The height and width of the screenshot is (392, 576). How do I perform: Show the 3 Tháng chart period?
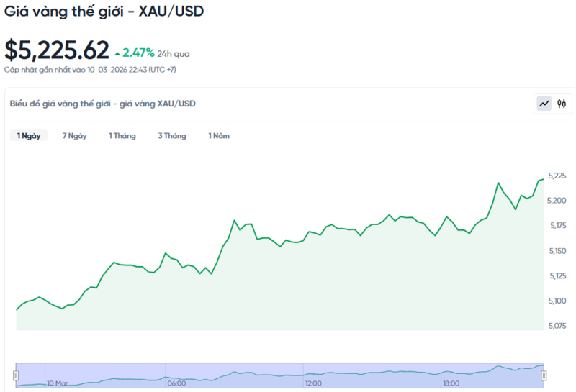(172, 136)
